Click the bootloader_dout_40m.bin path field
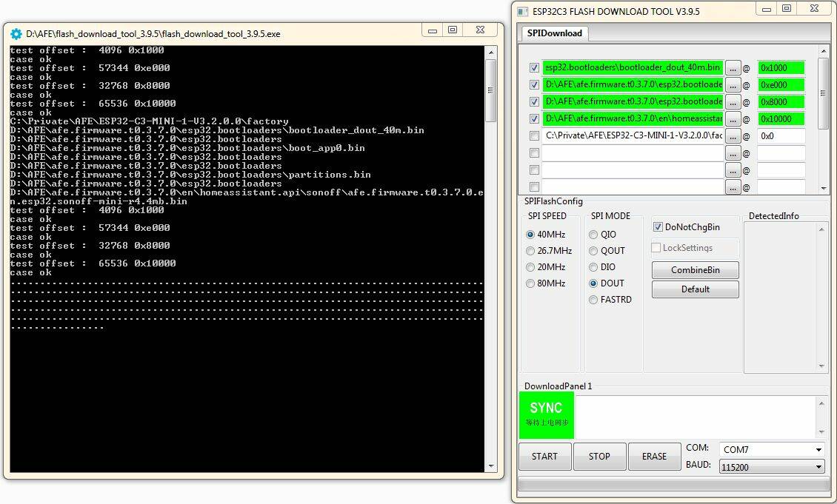Screen dimensions: 837x504 pyautogui.click(x=633, y=68)
